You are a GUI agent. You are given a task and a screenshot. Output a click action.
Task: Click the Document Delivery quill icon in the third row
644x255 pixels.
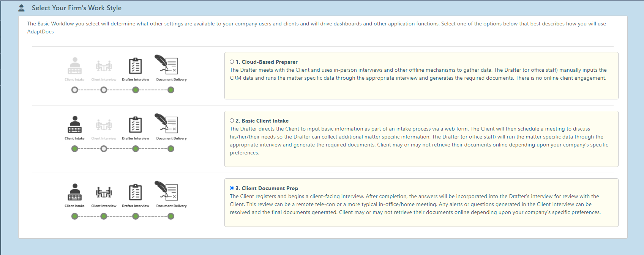point(167,191)
